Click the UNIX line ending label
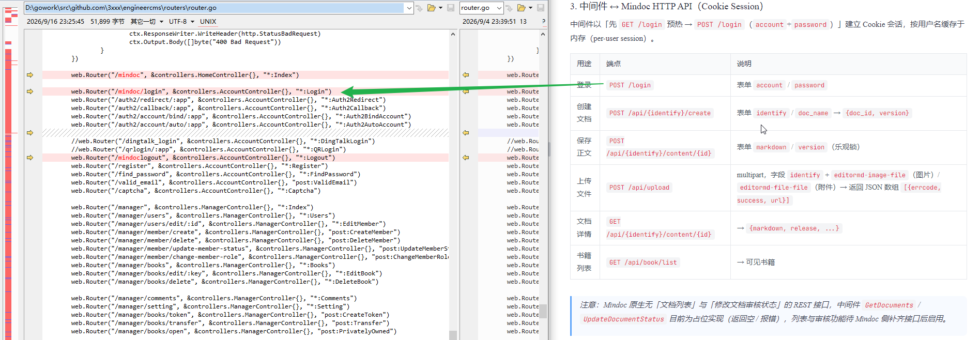 (208, 22)
